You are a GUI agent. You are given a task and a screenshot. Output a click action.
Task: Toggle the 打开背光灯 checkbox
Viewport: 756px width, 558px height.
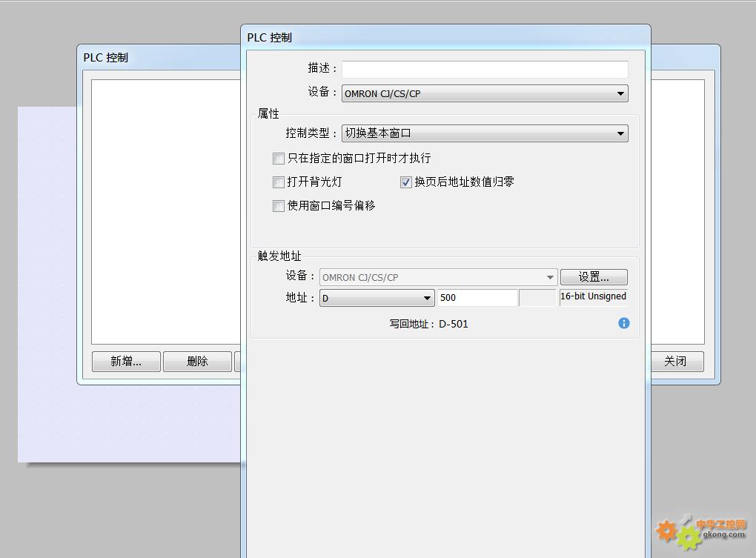[279, 182]
